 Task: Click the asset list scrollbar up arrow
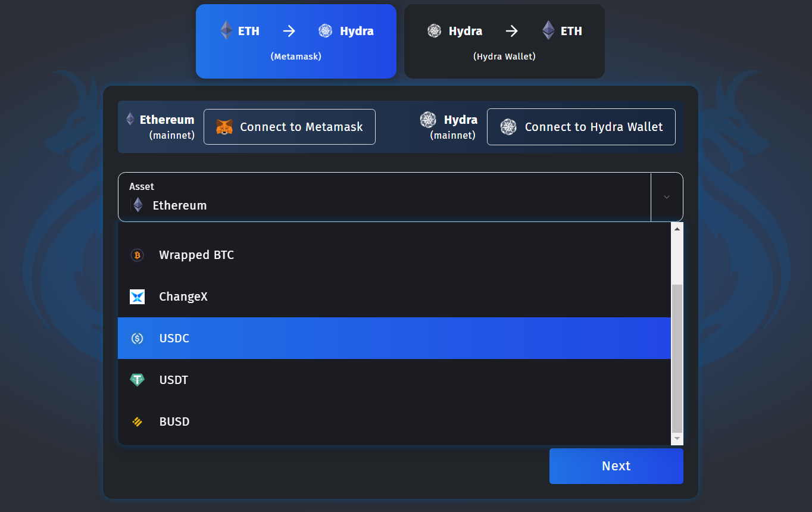tap(677, 229)
